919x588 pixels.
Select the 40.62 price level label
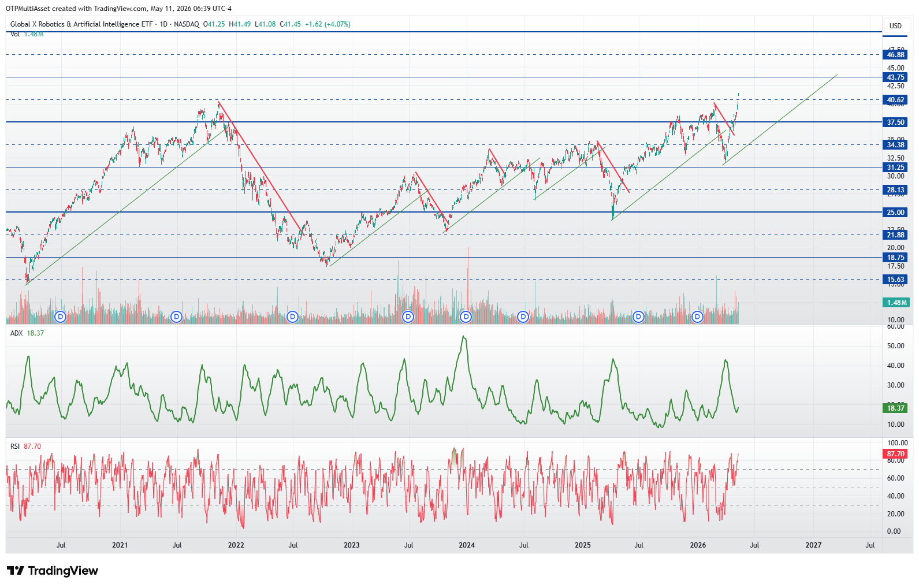coord(895,100)
